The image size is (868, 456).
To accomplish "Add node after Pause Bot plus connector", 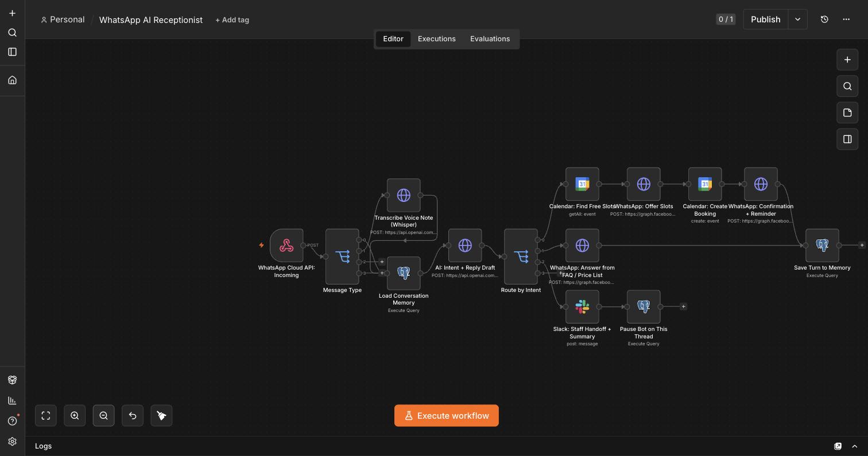I will [x=683, y=307].
